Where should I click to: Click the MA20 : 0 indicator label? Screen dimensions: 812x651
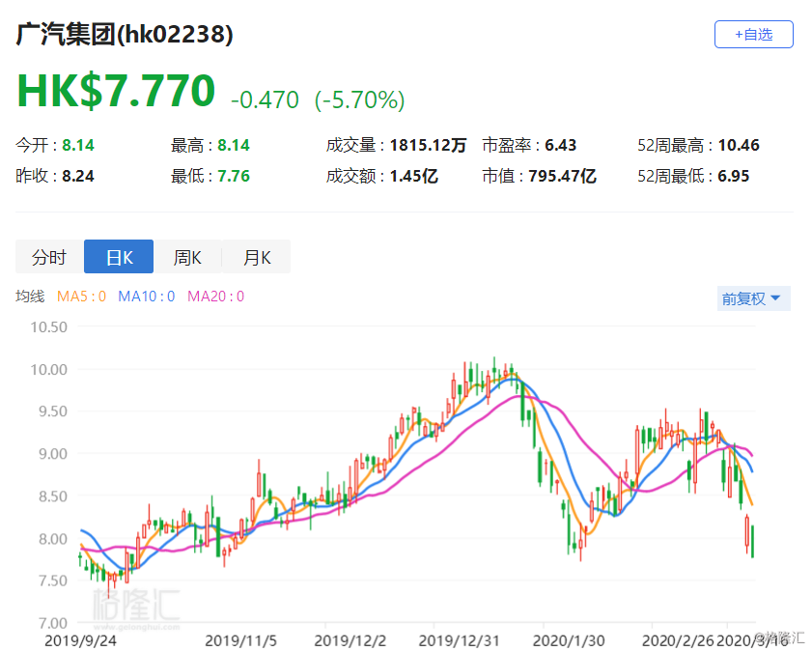[215, 297]
